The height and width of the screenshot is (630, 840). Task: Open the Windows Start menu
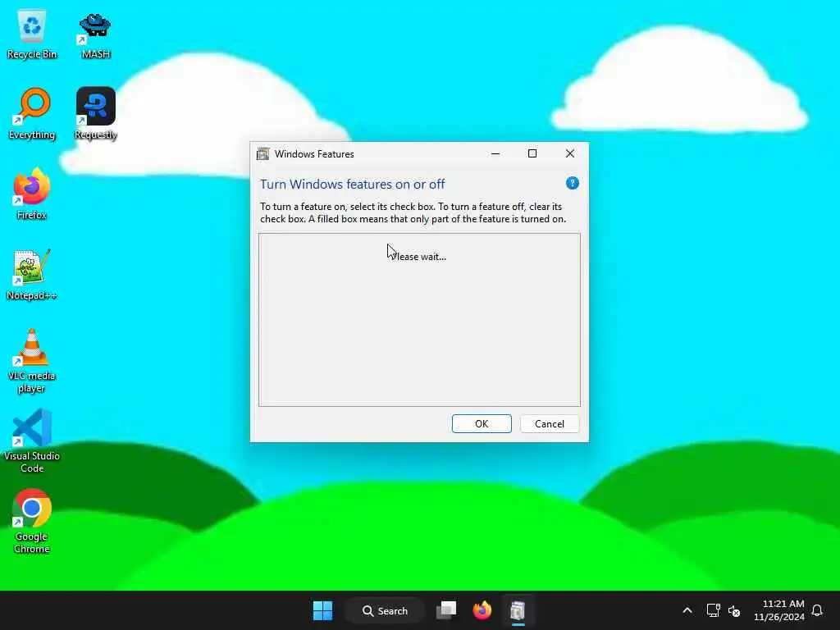point(322,610)
